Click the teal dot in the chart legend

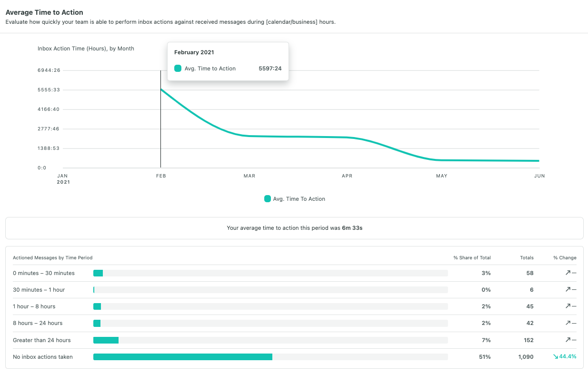268,198
